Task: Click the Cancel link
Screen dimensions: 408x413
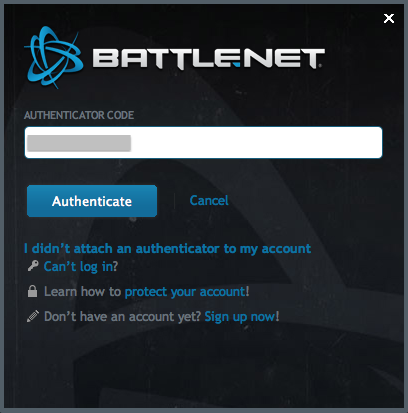Action: pos(209,201)
